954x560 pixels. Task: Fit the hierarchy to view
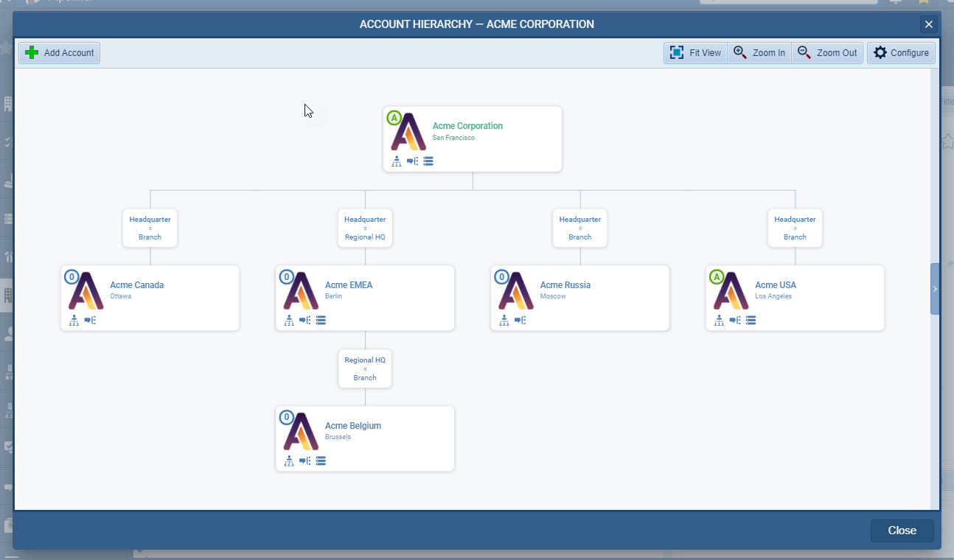695,53
